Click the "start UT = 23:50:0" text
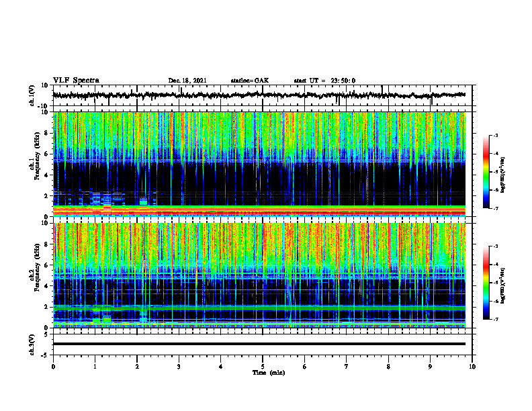Viewport: 532px width, 411px height. pos(324,81)
